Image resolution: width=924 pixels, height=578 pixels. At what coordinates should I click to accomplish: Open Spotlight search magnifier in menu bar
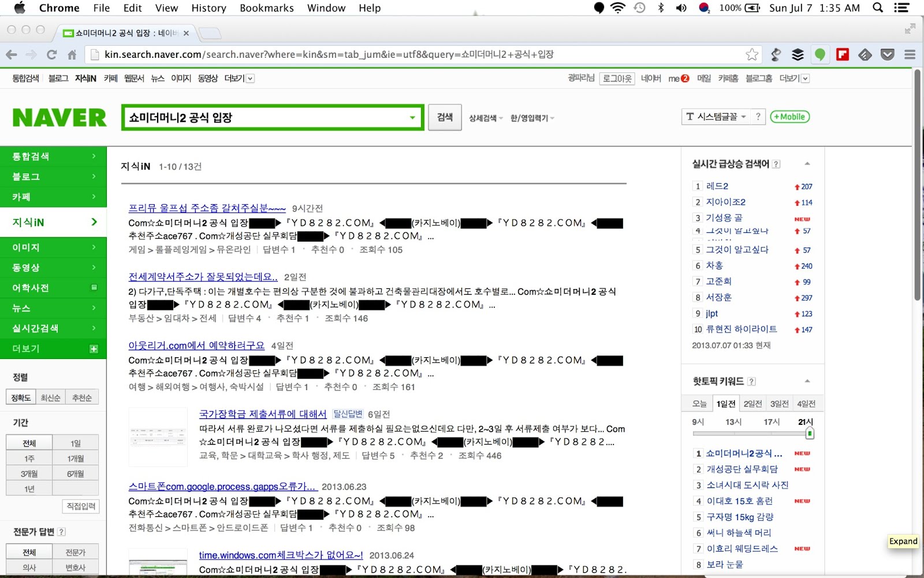pos(878,8)
